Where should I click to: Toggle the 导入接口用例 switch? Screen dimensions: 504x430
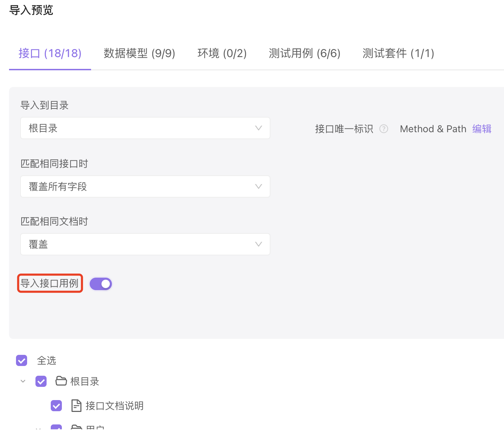point(101,284)
